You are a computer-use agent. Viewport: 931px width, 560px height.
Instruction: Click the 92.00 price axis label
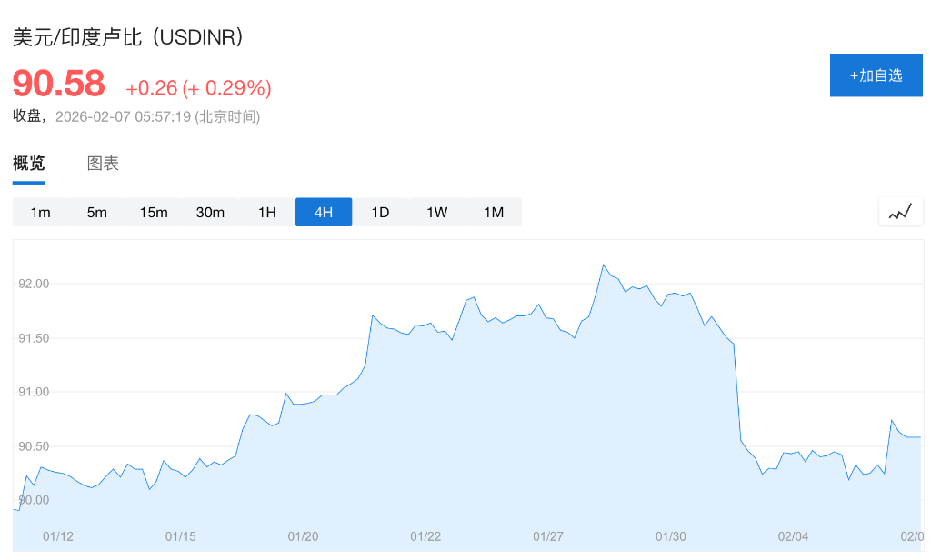(30, 283)
